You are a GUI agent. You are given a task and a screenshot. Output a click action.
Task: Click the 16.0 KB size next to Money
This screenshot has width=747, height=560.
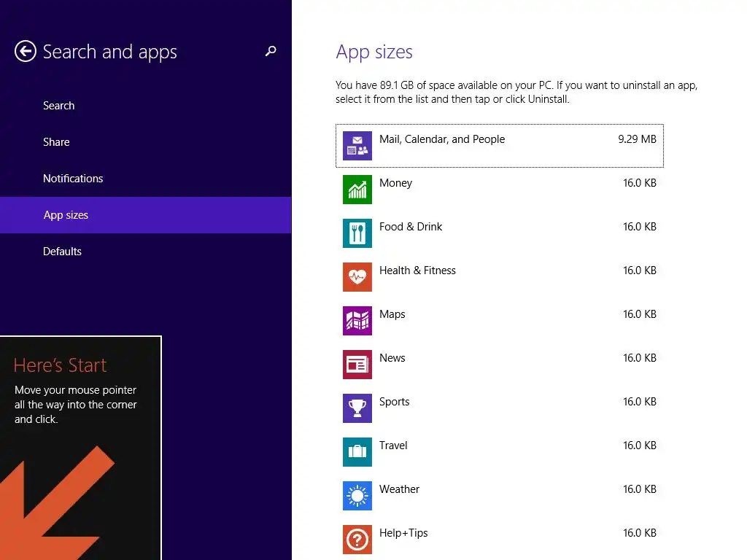click(639, 183)
